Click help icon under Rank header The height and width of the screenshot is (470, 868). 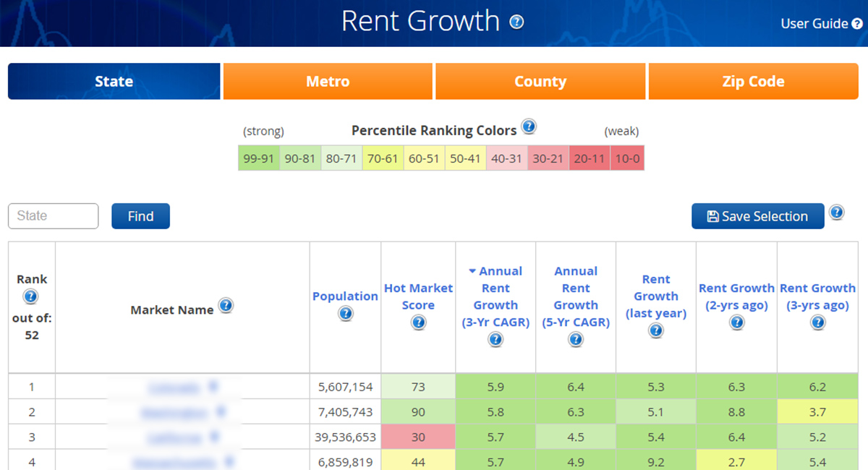[31, 296]
